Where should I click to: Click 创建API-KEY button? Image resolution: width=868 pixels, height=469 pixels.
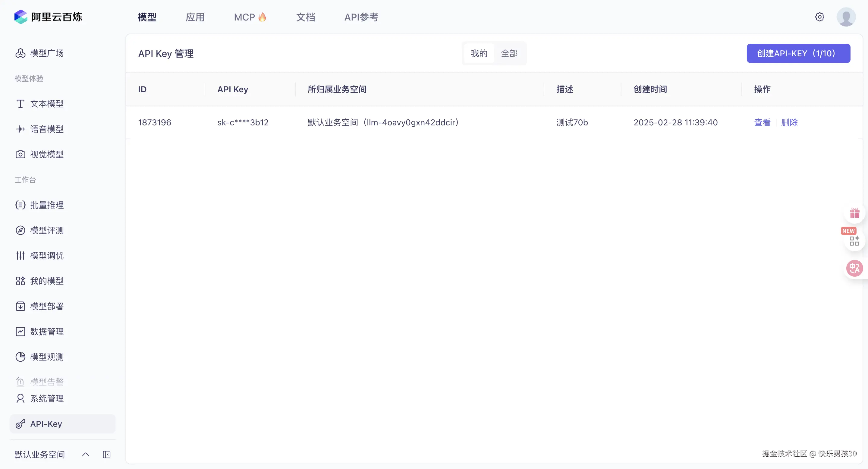pos(798,53)
